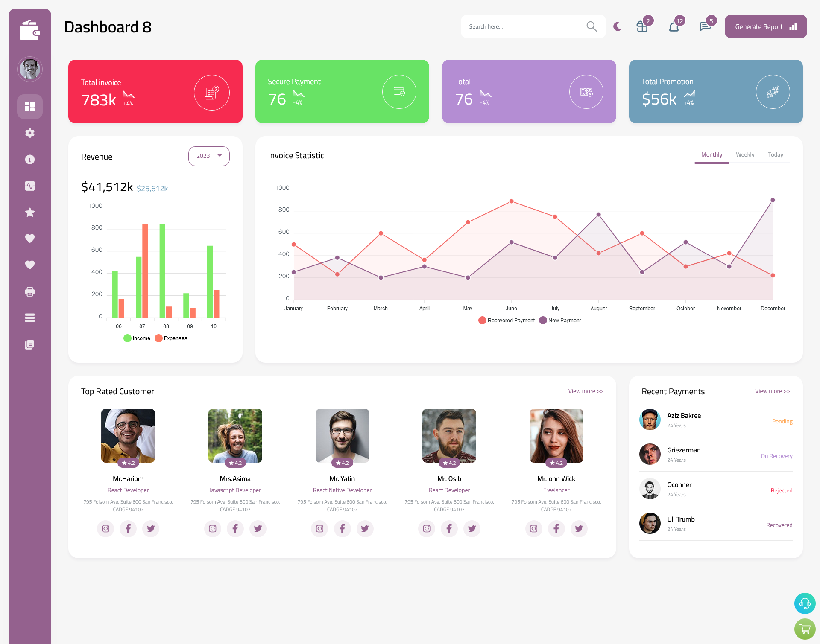Open the list/menu icon in sidebar
Screen dimensions: 820x644
point(30,318)
